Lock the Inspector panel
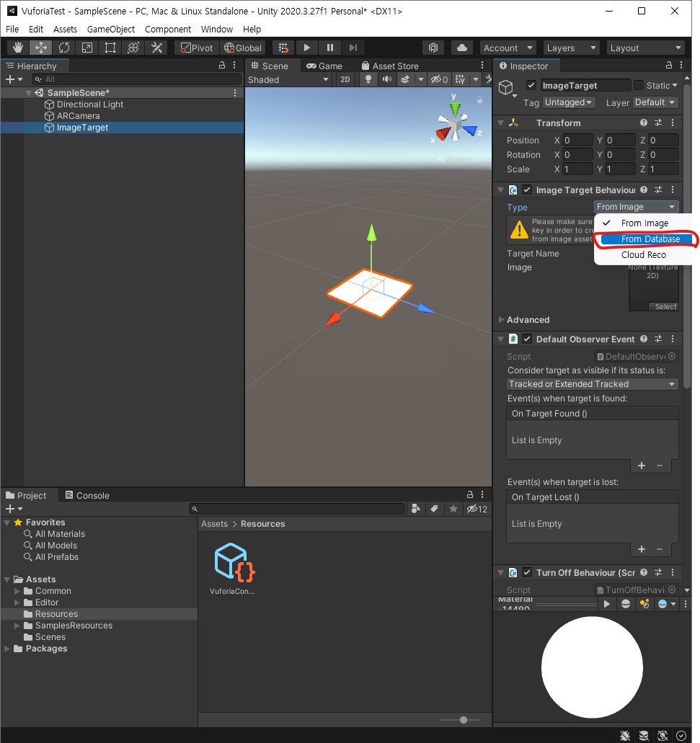 coord(669,66)
